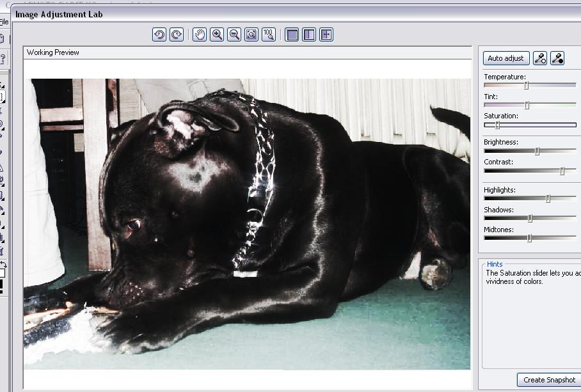Click the rotate counterclockwise icon

[159, 35]
